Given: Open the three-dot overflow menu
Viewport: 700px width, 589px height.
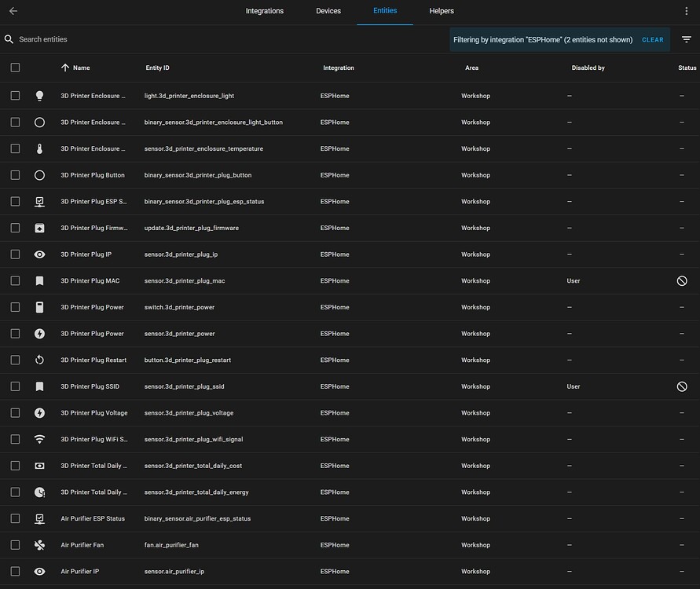Looking at the screenshot, I should click(686, 11).
